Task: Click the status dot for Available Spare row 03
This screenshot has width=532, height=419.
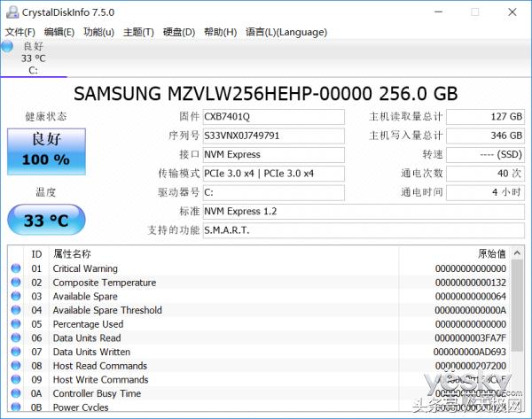Action: [x=16, y=296]
